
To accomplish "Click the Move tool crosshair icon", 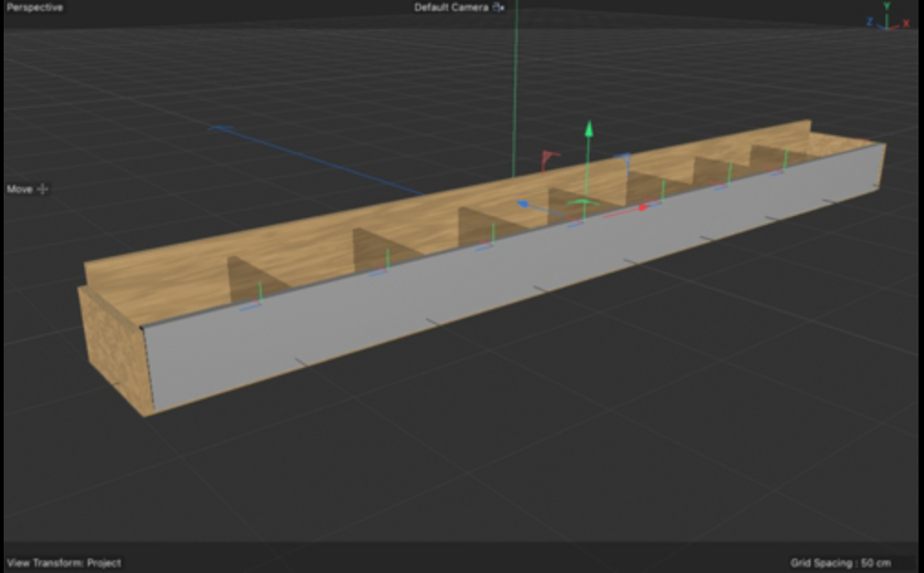I will [x=42, y=189].
